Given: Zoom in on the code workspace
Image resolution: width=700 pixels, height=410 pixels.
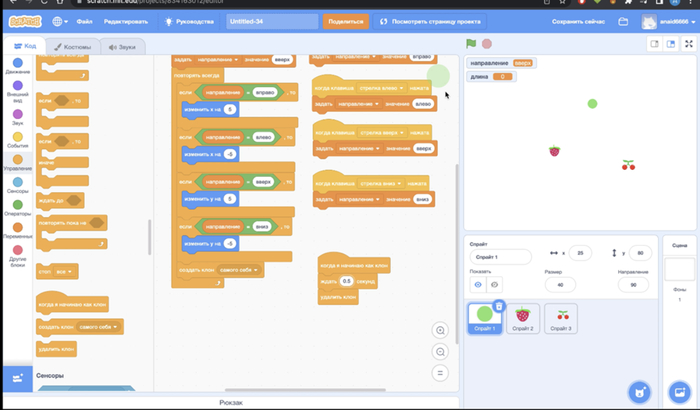Looking at the screenshot, I should pos(440,331).
